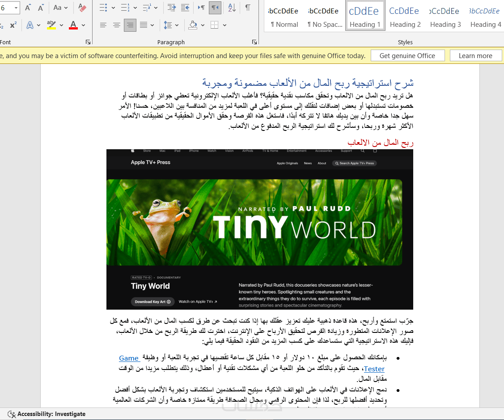Apply a multilevel list
The height and width of the screenshot is (420, 504).
click(x=147, y=8)
